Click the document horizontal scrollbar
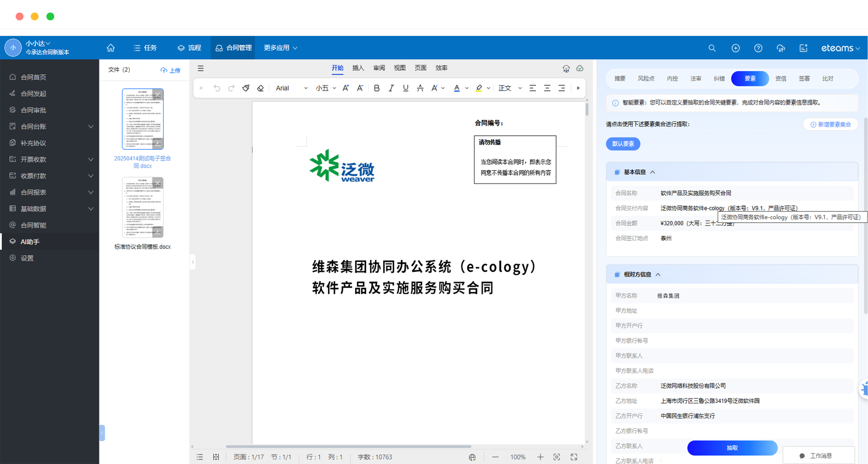 point(348,446)
